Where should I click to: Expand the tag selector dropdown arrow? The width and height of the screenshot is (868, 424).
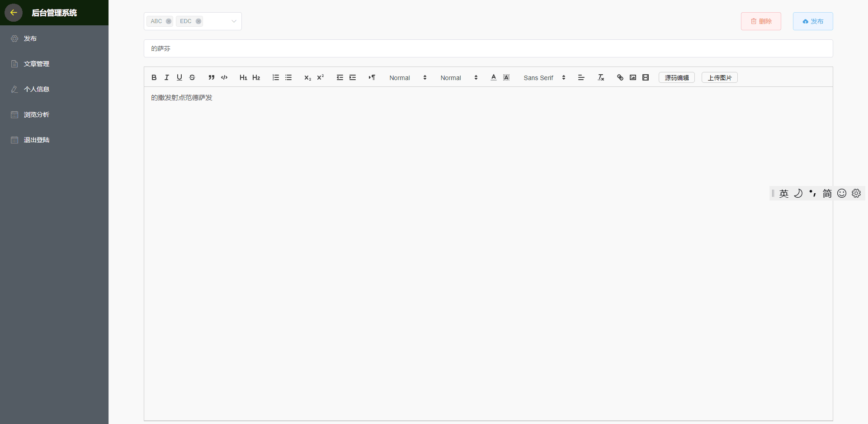coord(234,21)
